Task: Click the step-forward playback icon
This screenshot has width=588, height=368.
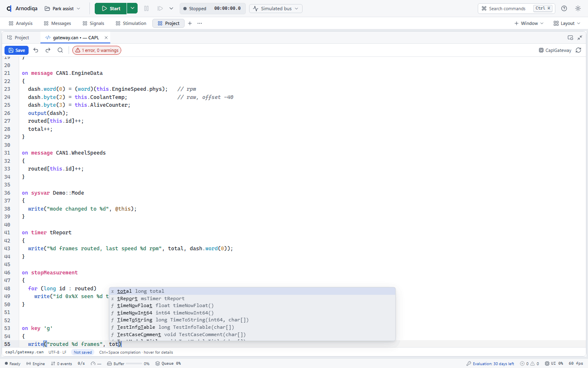Action: pos(160,9)
